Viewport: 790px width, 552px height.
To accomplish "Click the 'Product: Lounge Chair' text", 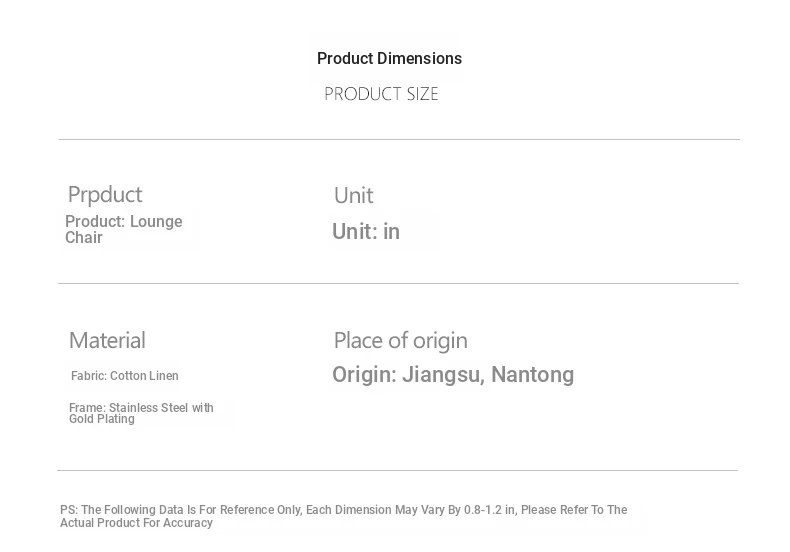I will click(x=123, y=229).
